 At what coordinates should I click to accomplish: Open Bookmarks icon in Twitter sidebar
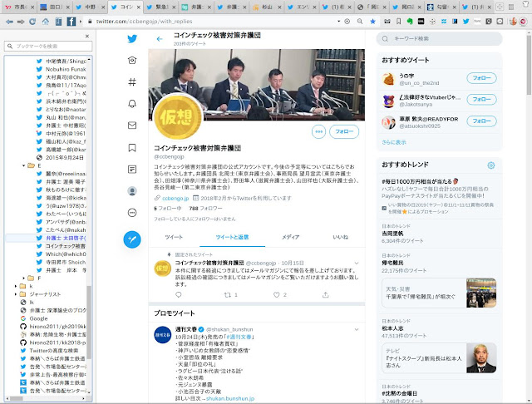coord(132,148)
